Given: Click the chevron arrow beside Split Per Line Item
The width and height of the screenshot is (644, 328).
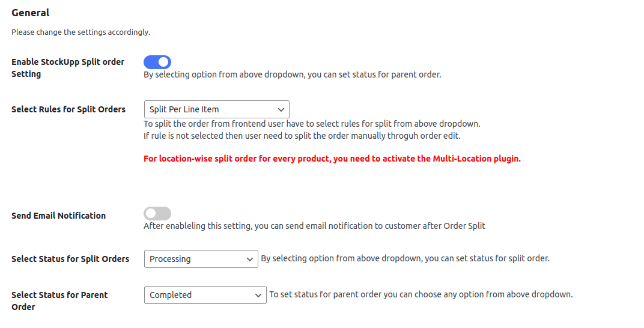Looking at the screenshot, I should pos(281,109).
